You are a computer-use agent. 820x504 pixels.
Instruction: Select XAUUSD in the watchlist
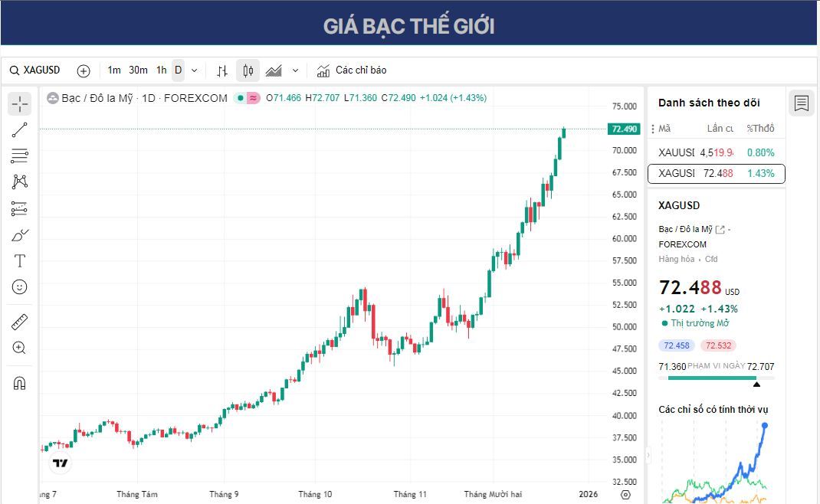point(678,152)
